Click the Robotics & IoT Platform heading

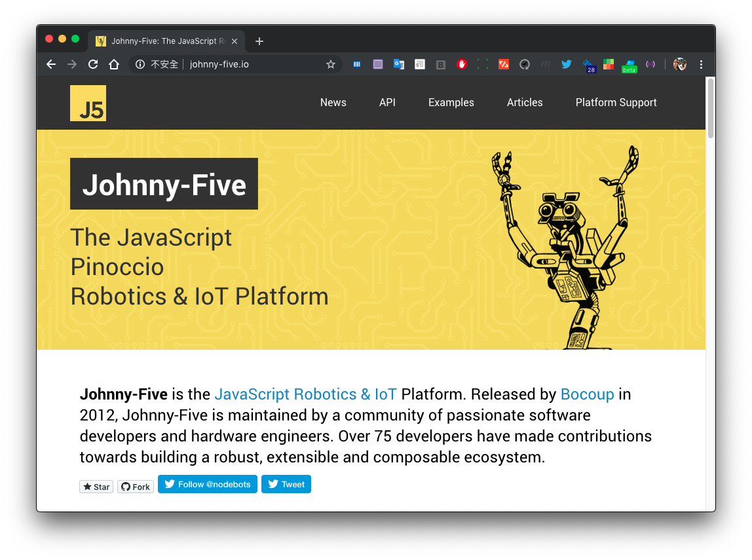(x=200, y=296)
